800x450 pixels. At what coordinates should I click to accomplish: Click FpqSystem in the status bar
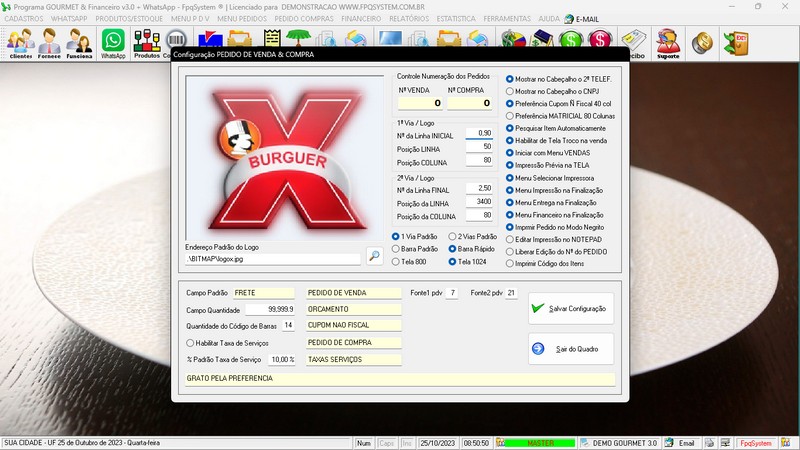[x=756, y=443]
